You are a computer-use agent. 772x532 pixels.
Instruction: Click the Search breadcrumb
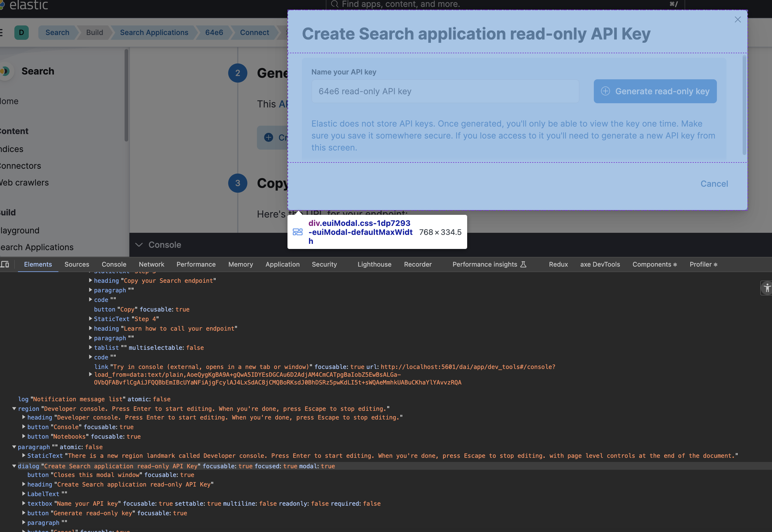coord(57,33)
